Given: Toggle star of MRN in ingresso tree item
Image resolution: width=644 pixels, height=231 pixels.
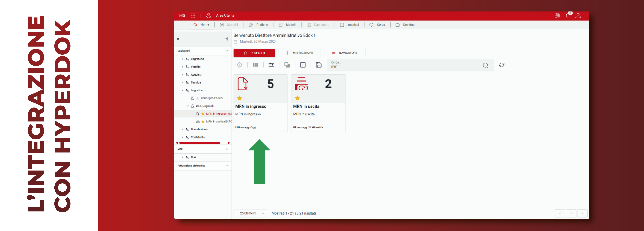Looking at the screenshot, I should (203, 114).
